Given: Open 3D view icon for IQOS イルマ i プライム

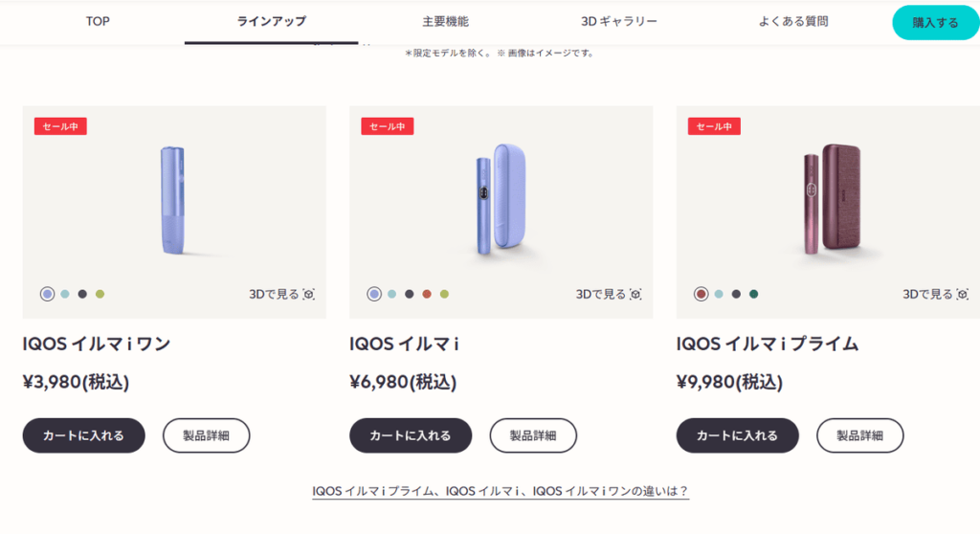Looking at the screenshot, I should pyautogui.click(x=963, y=294).
